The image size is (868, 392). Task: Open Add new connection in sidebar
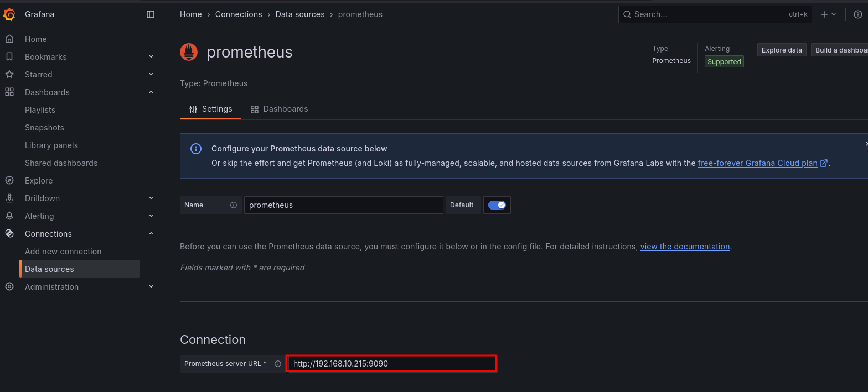(63, 252)
